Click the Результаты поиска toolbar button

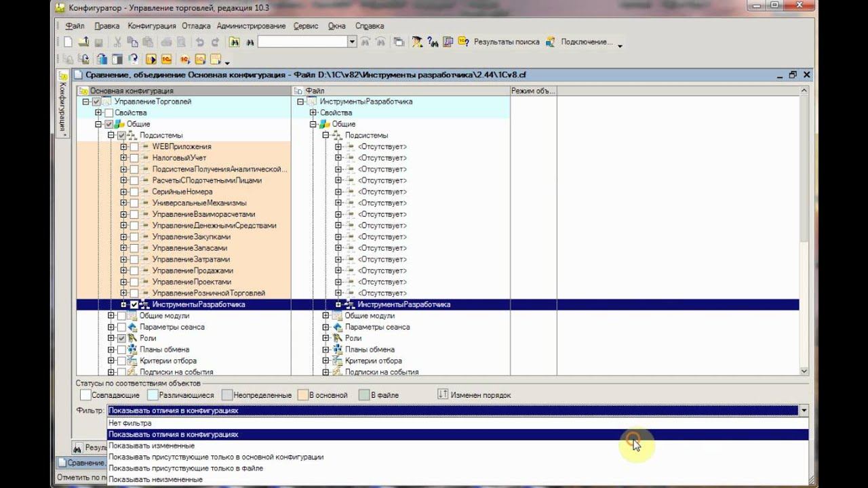pyautogui.click(x=507, y=42)
